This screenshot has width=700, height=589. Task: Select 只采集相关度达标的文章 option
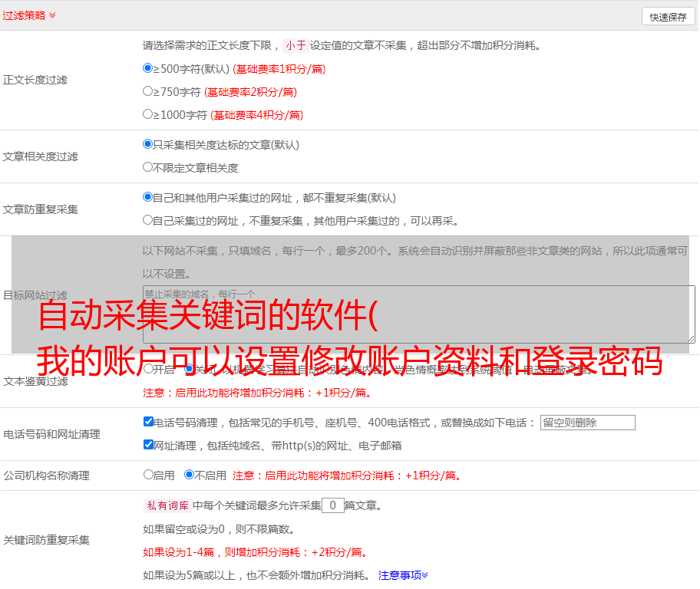pos(148,144)
